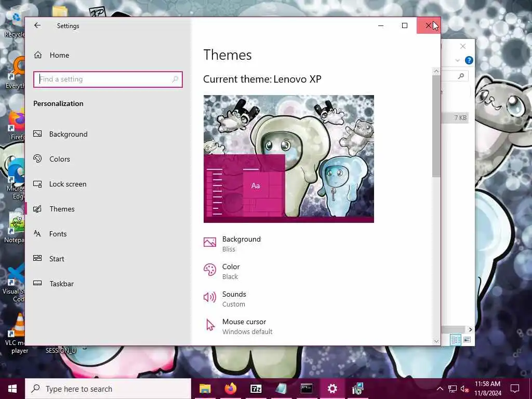
Task: Click the Type here to search box
Action: coord(108,389)
